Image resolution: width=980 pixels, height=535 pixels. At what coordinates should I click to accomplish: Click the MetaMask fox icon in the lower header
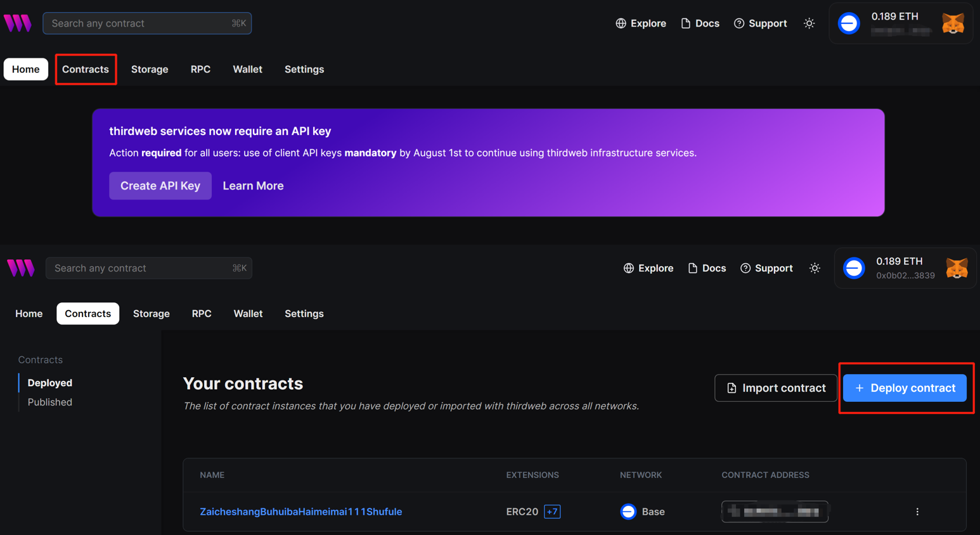(957, 268)
